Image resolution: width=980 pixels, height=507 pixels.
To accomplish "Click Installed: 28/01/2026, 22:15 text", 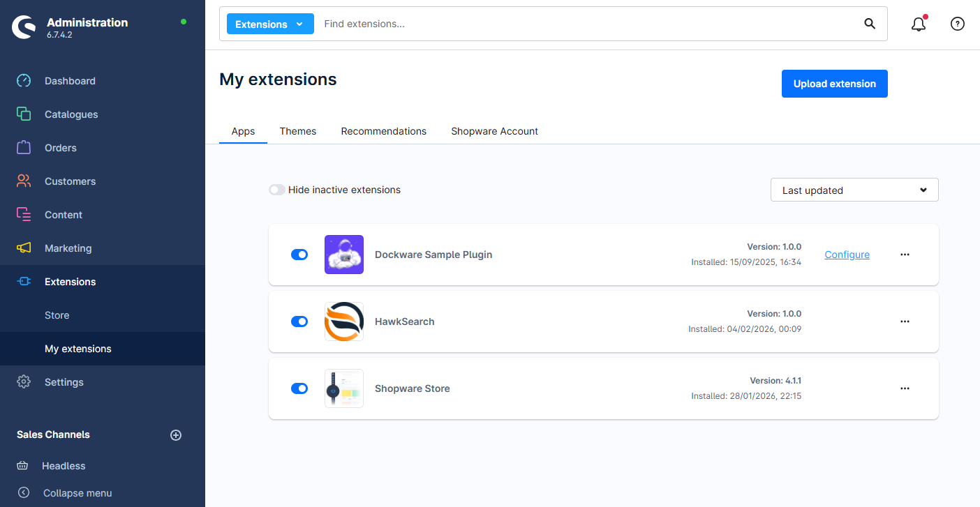I will tap(746, 396).
